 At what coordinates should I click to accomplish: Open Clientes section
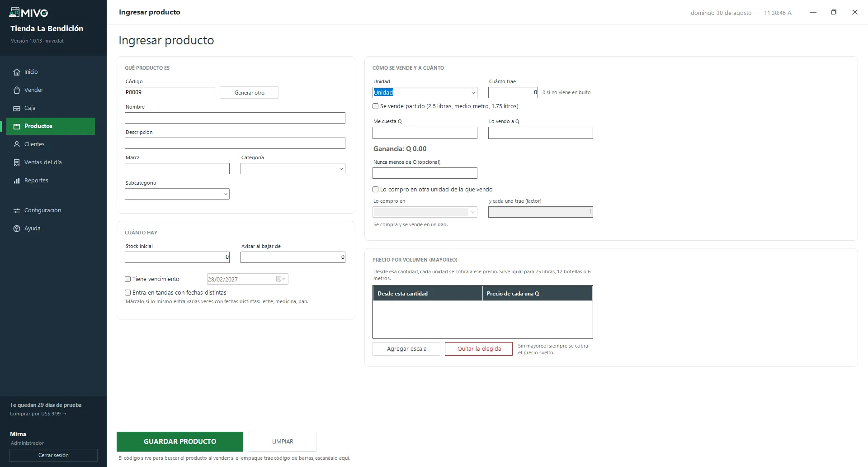coord(51,144)
